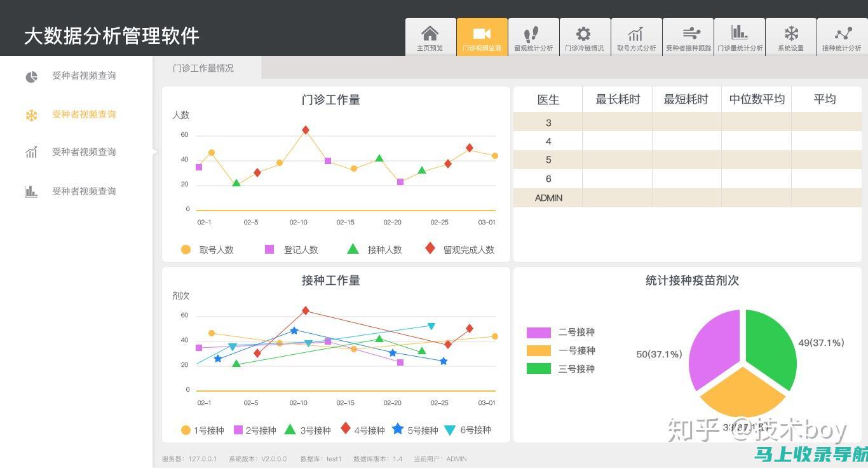Click the peak red diamond in 门诊工作量 chart
This screenshot has width=868, height=468.
click(x=306, y=130)
